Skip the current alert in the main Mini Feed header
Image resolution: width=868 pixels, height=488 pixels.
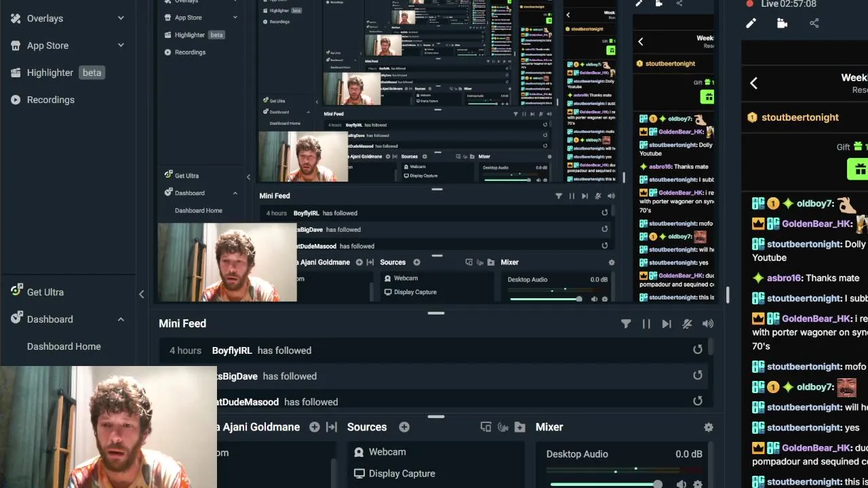(x=667, y=324)
